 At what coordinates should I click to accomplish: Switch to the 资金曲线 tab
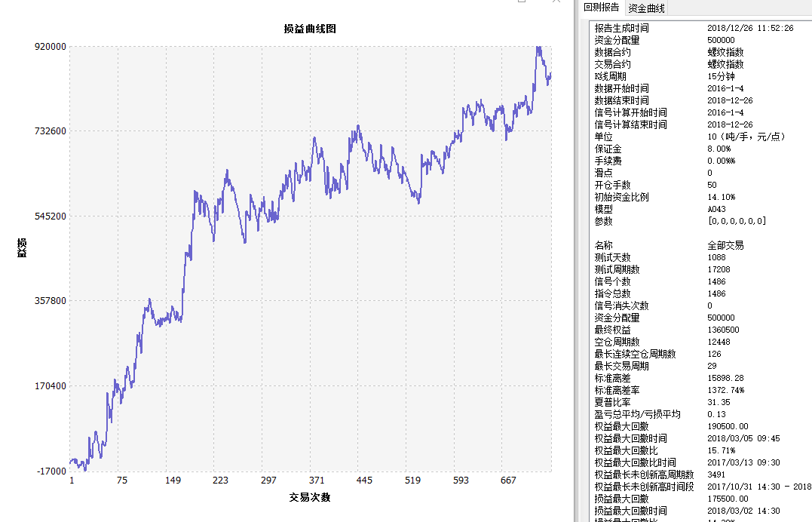[x=646, y=8]
